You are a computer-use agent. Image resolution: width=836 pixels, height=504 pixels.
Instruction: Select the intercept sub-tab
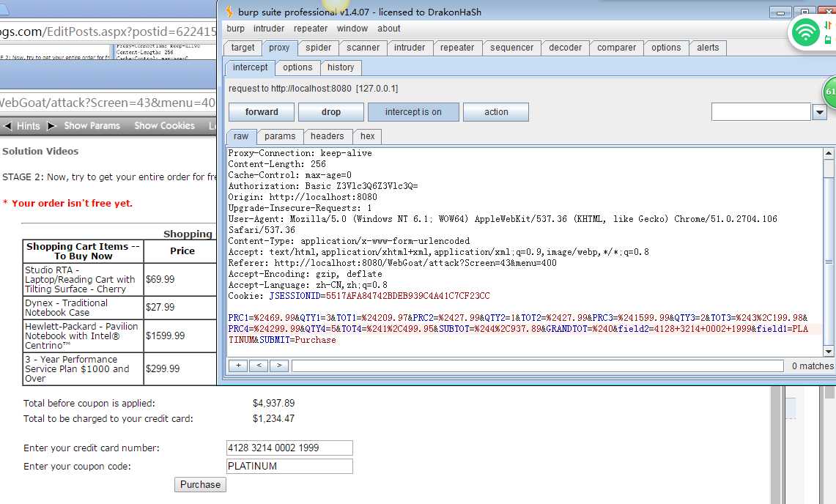tap(250, 67)
